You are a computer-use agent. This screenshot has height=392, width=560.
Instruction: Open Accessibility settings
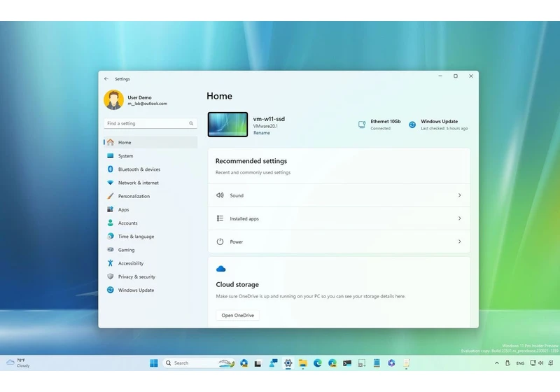(150, 263)
